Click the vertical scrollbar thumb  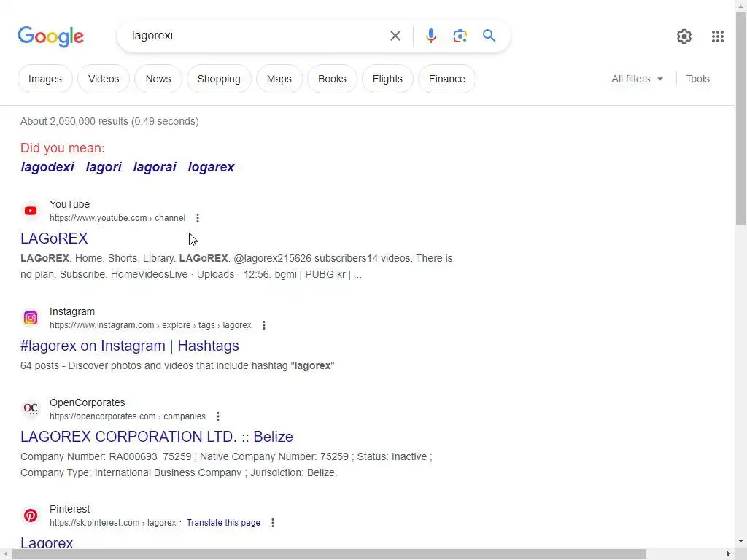pos(741,118)
